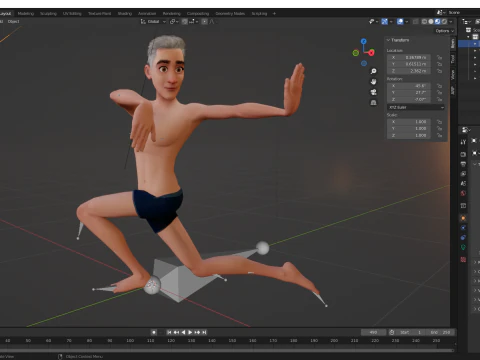Play the animation in reverse

[x=183, y=332]
